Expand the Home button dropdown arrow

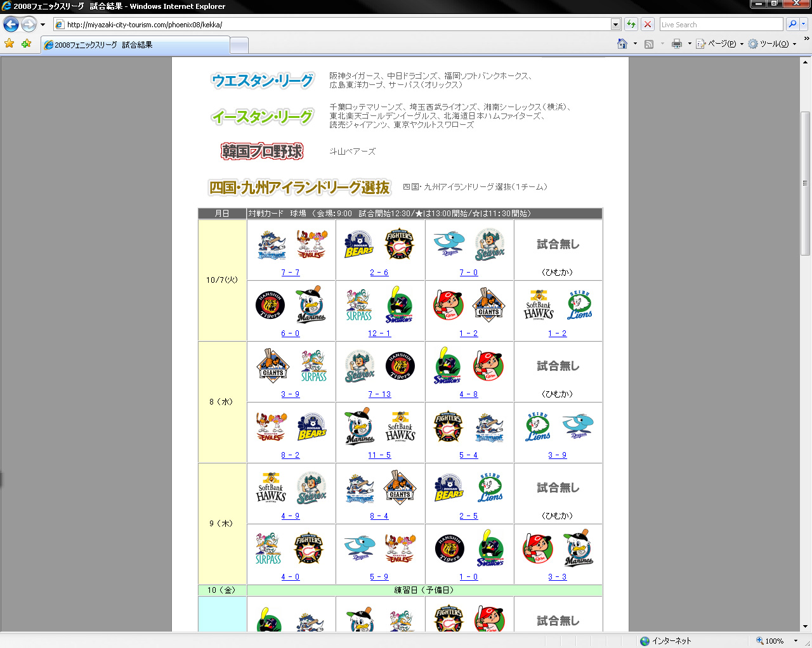tap(635, 44)
